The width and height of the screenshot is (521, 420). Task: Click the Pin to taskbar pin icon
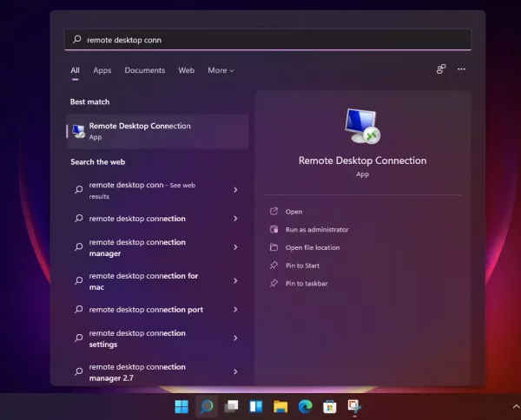click(274, 283)
